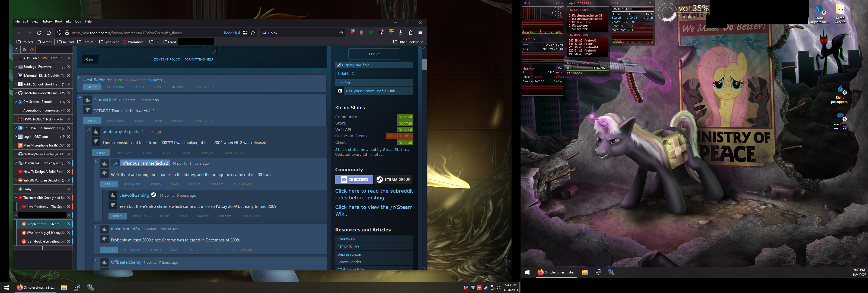This screenshot has width=868, height=293.
Task: Go to the browser home page
Action: pos(49,33)
